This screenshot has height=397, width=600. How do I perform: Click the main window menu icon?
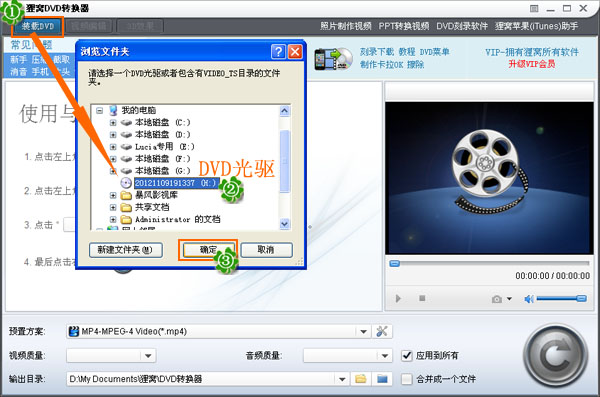[x=534, y=8]
